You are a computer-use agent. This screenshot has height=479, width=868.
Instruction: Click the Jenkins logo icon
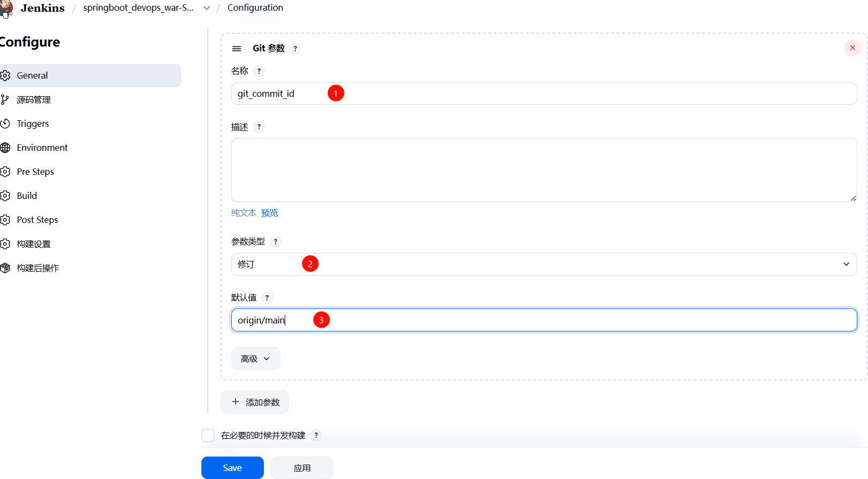tap(6, 9)
